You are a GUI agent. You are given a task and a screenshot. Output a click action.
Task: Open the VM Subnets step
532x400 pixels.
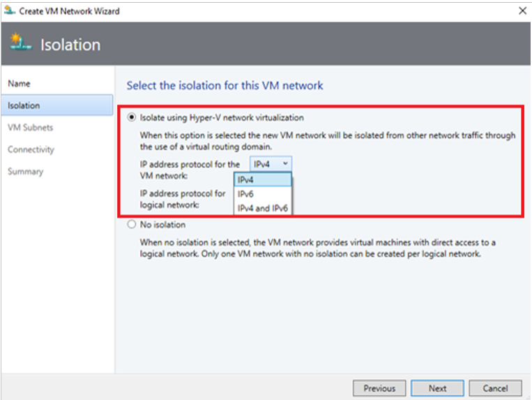pyautogui.click(x=30, y=128)
